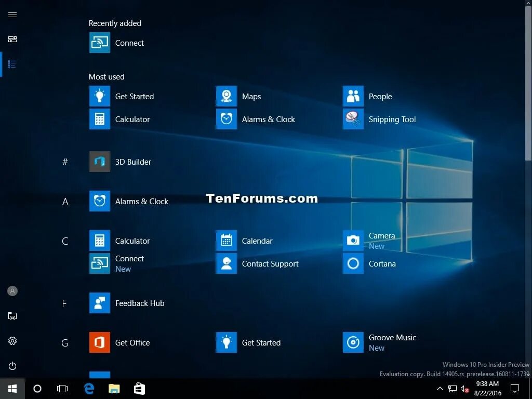Open Groove Music app icon
Screen dimensions: 532x399
coord(353,342)
